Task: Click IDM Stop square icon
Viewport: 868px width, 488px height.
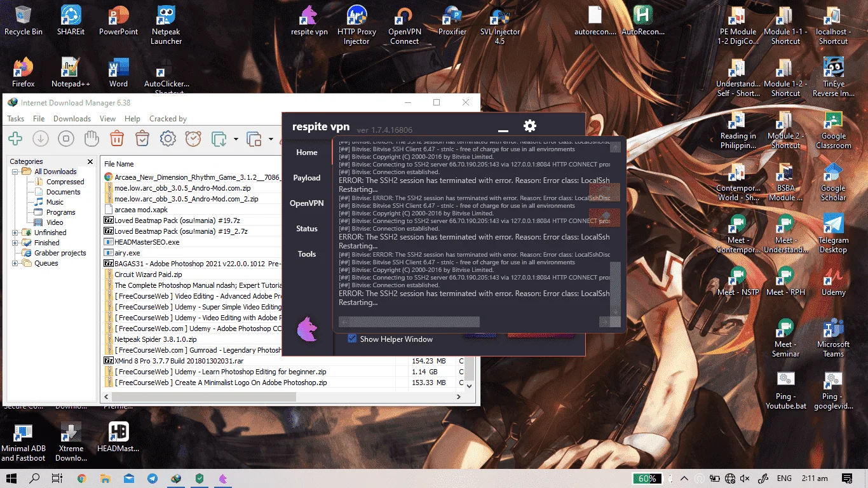Action: [x=66, y=139]
